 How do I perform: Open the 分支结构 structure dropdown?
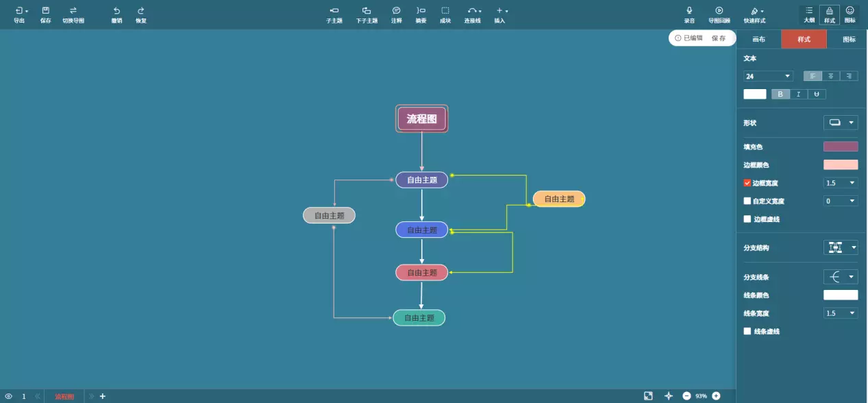tap(841, 247)
